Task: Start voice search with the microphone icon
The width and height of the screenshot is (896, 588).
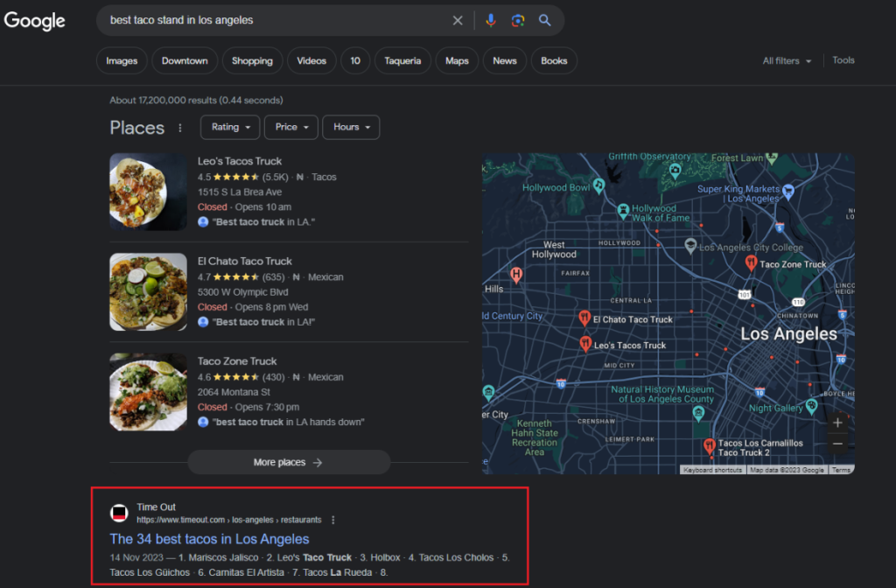Action: coord(491,20)
